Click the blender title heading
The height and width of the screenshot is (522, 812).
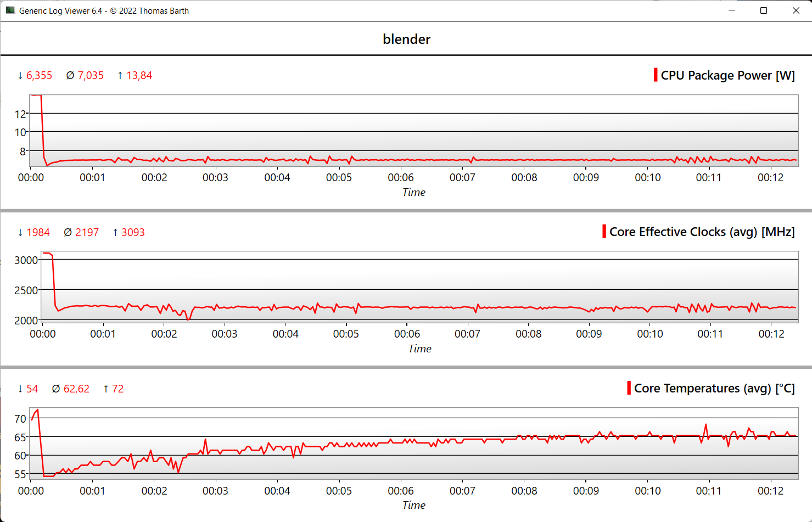pos(406,39)
